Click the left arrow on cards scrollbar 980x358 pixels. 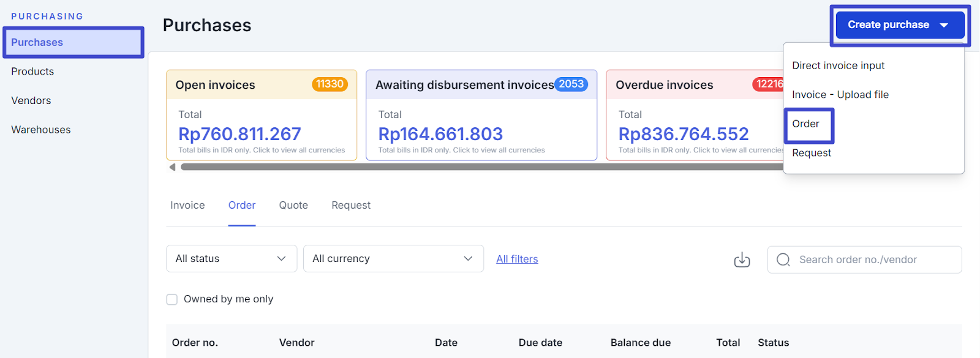click(172, 167)
